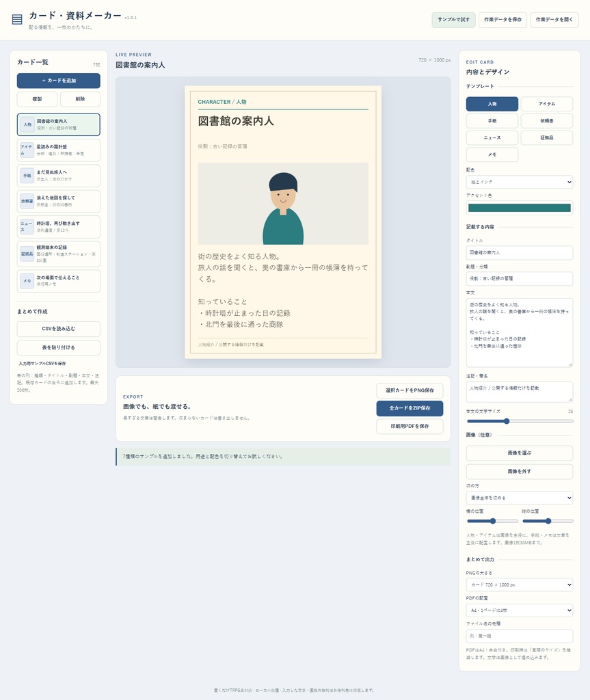This screenshot has height=700, width=590.
Task: Export all cards with 全カードをZIP保存
Action: [410, 409]
